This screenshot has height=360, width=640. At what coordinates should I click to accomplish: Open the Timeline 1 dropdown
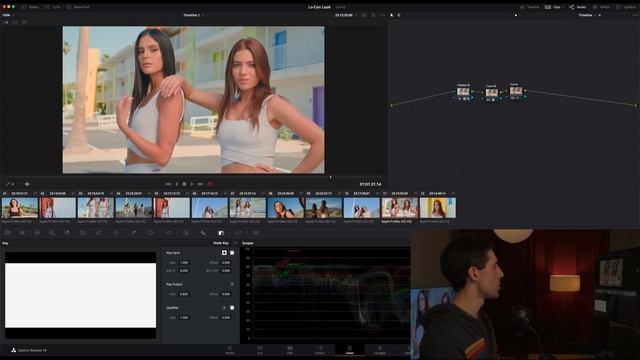pos(193,15)
